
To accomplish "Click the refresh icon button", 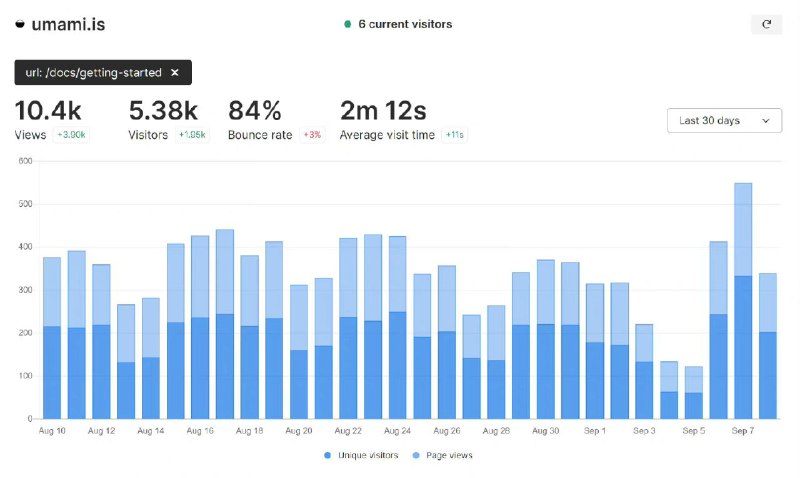I will (x=766, y=24).
